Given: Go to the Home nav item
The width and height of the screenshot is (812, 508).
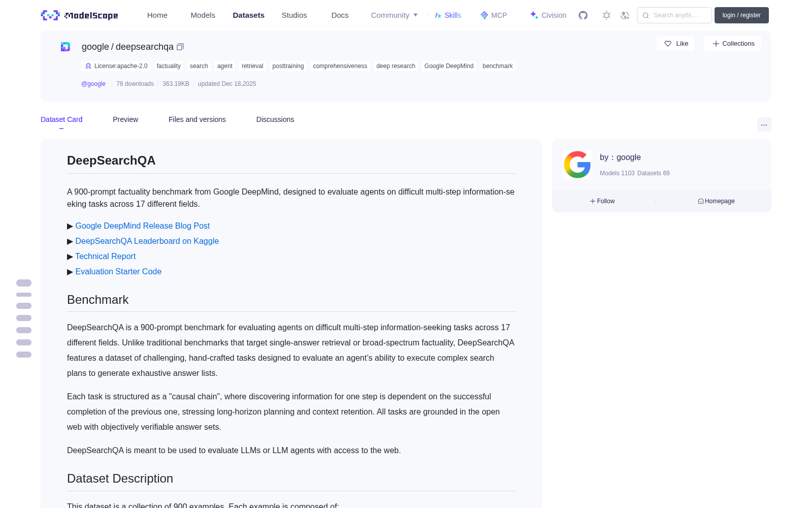Looking at the screenshot, I should point(157,15).
